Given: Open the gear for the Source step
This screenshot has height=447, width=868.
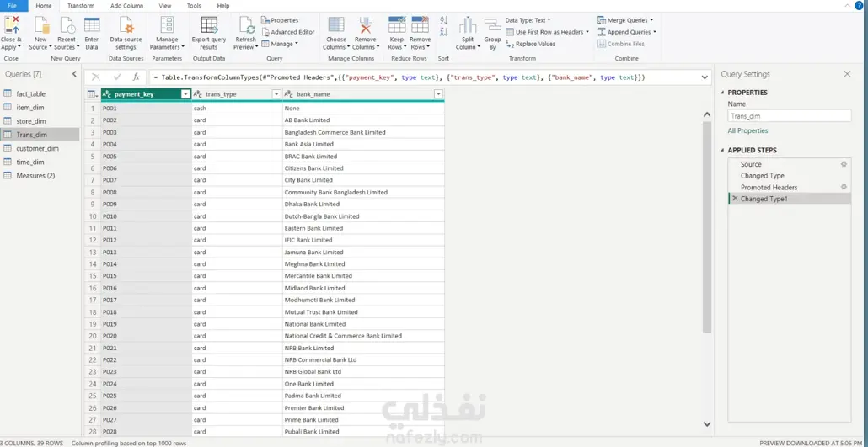Looking at the screenshot, I should coord(844,164).
